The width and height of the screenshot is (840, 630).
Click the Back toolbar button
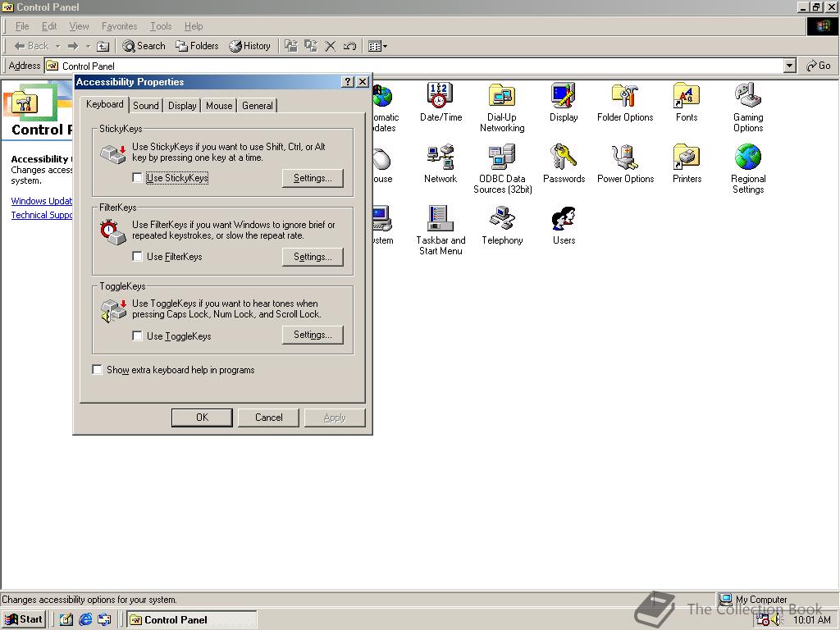(x=31, y=46)
